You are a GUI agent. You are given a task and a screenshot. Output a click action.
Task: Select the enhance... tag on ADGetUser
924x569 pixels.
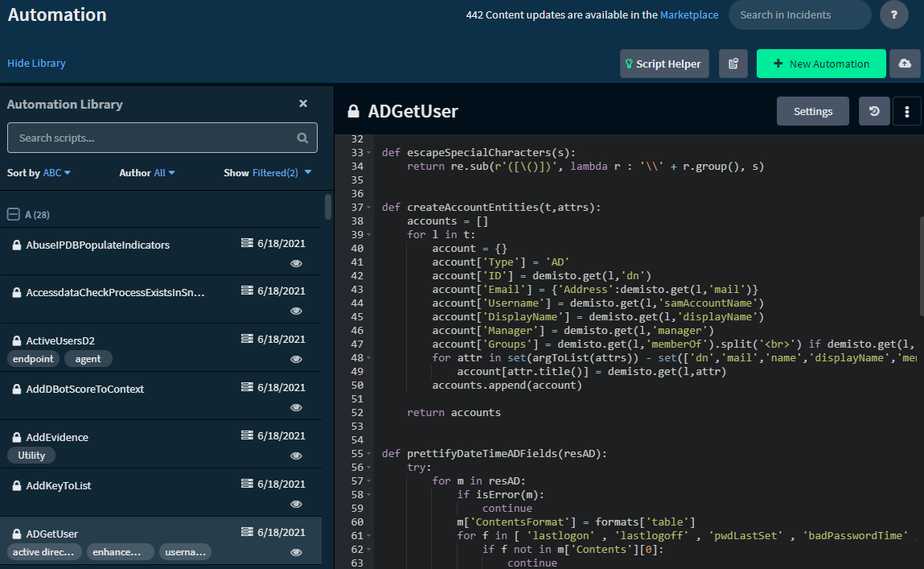(120, 552)
